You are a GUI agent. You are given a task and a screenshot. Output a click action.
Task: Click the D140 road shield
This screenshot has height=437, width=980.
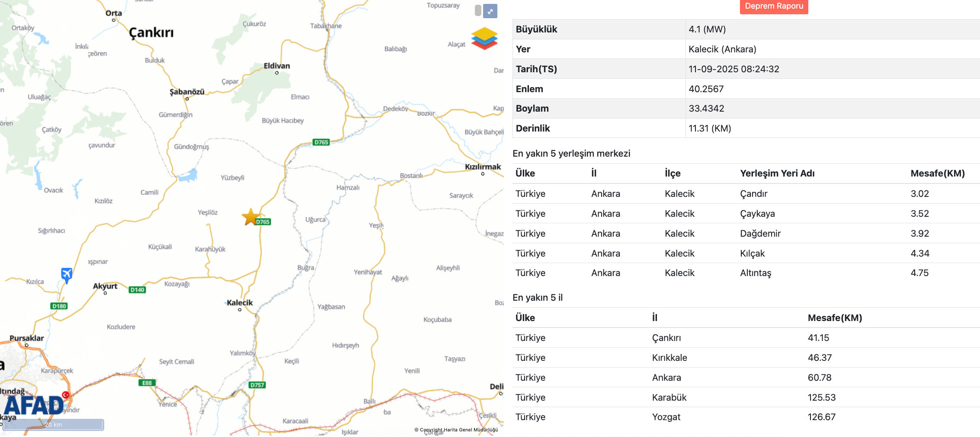(137, 290)
